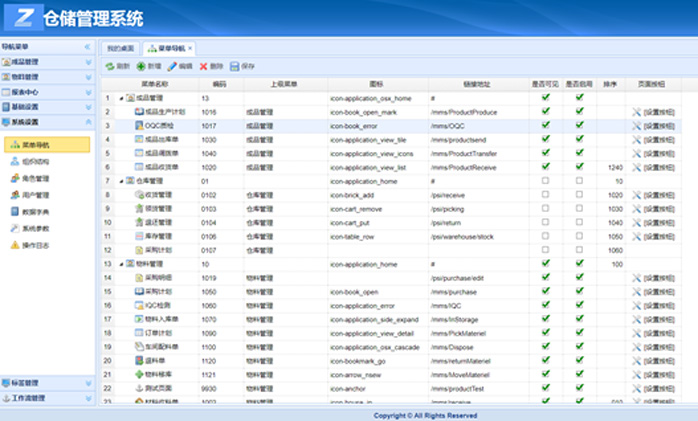The height and width of the screenshot is (421, 698).
Task: Toggle visible checkbox for OQC row 1017
Action: pyautogui.click(x=545, y=125)
